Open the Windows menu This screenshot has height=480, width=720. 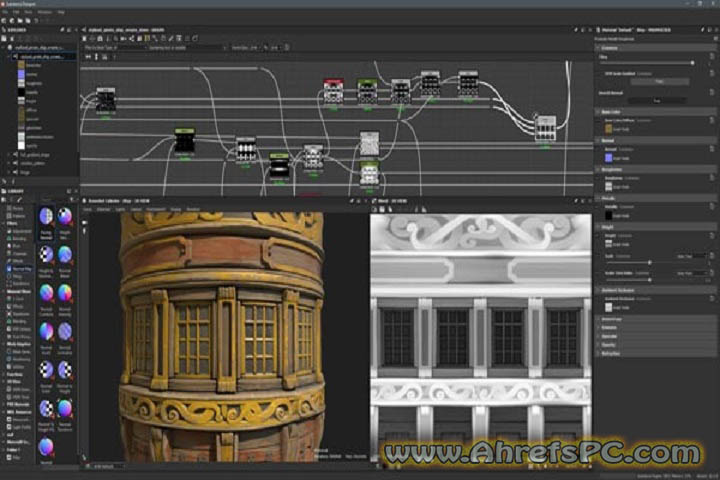click(x=45, y=12)
